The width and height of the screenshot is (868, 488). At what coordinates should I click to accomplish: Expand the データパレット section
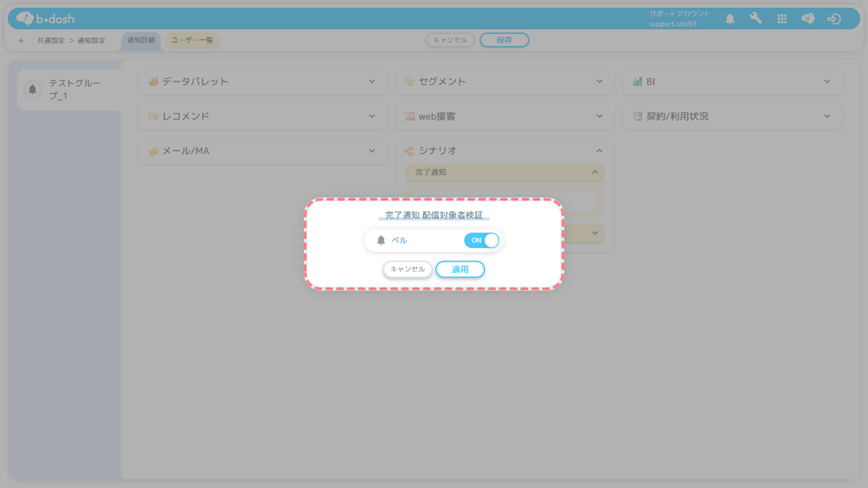click(372, 81)
